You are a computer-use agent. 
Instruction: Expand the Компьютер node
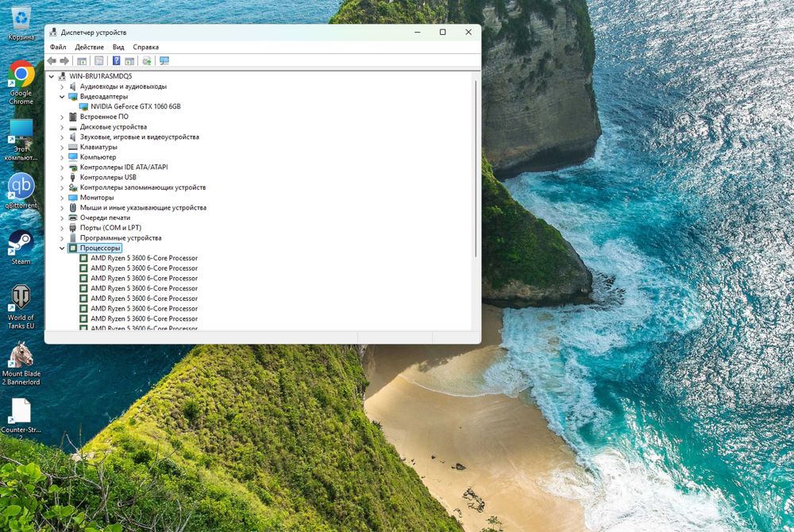(x=62, y=157)
